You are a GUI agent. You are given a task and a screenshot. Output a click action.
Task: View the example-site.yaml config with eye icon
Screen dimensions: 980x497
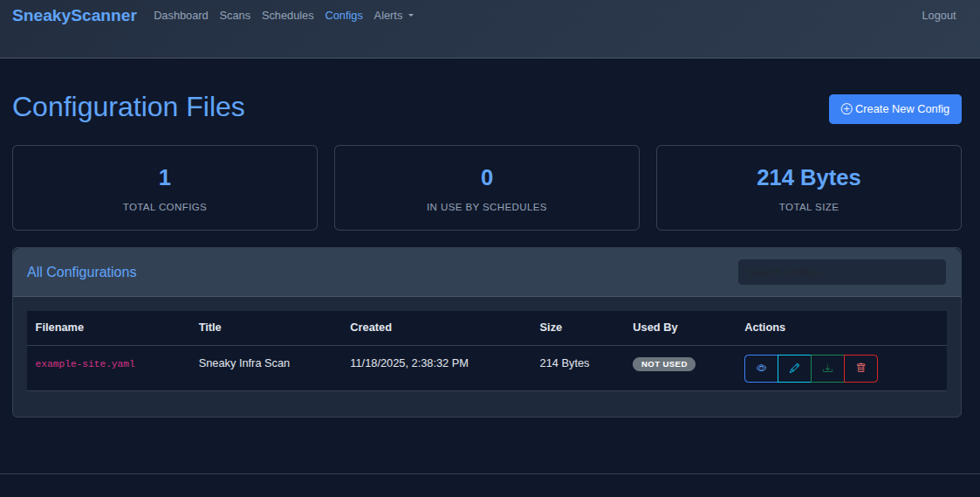(x=761, y=369)
